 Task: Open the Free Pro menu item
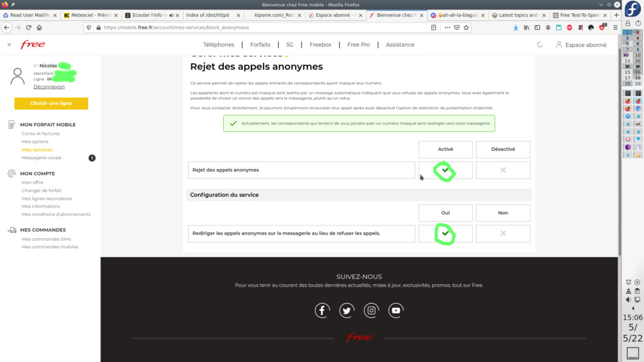coord(358,45)
